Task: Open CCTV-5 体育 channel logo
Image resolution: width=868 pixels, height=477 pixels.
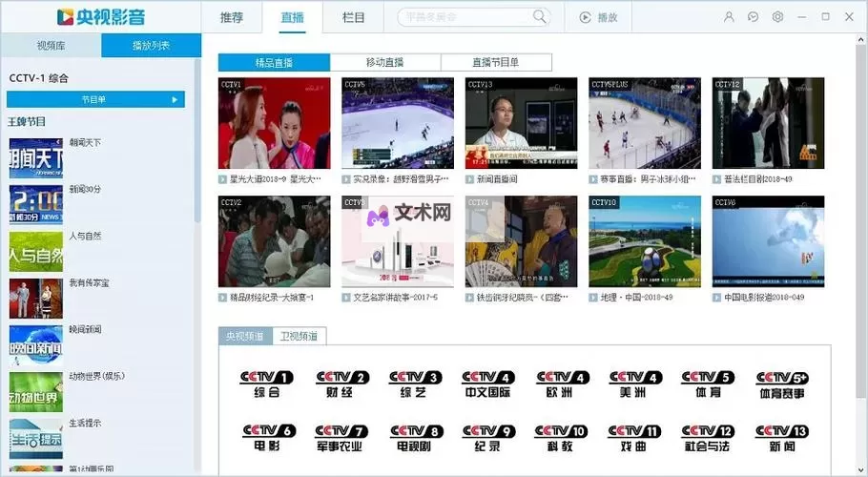Action: tap(708, 384)
